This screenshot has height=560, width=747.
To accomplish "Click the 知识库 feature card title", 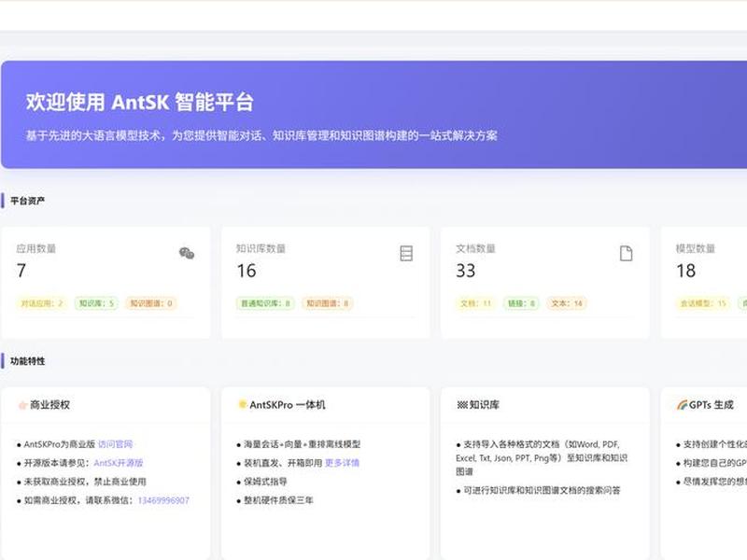I will [485, 405].
